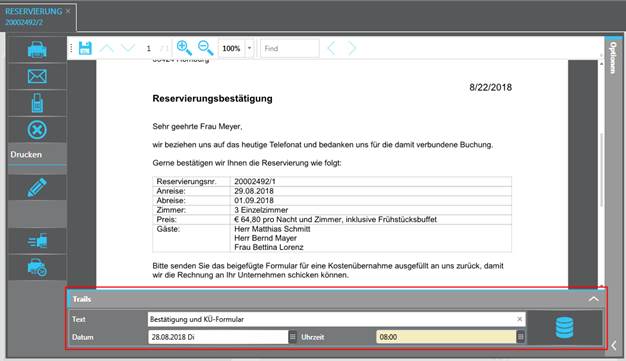Collapse the Trails panel chevron
The image size is (626, 361).
click(x=594, y=299)
